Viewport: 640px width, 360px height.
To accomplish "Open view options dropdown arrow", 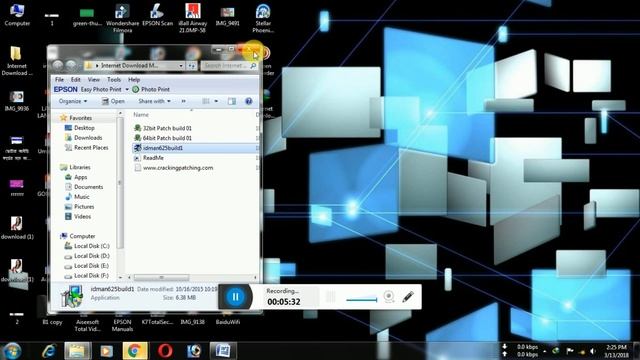I will (216, 101).
